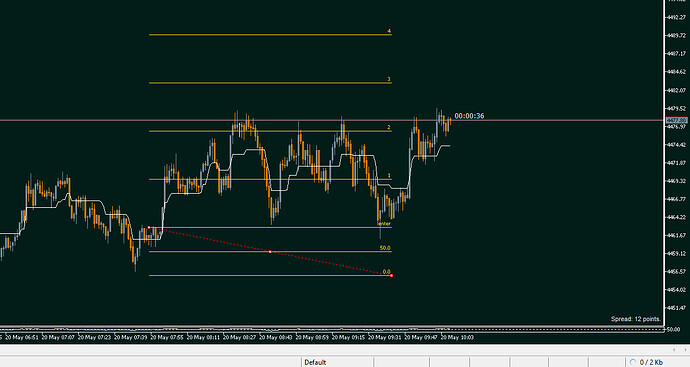This screenshot has width=690, height=367.
Task: Click the 20 May 08:11 time label
Action: pyautogui.click(x=203, y=338)
